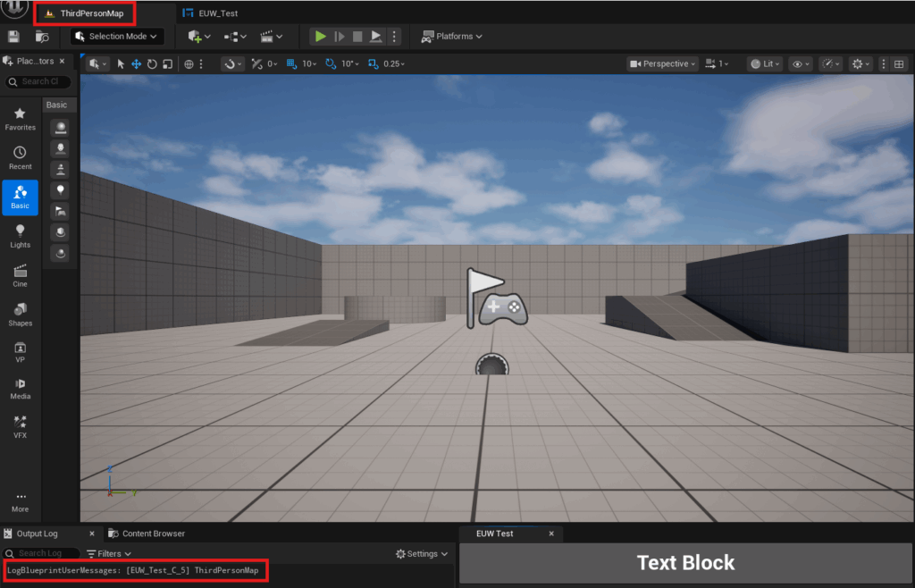The width and height of the screenshot is (915, 588).
Task: Toggle scale snap 0.25 setting
Action: tap(386, 64)
